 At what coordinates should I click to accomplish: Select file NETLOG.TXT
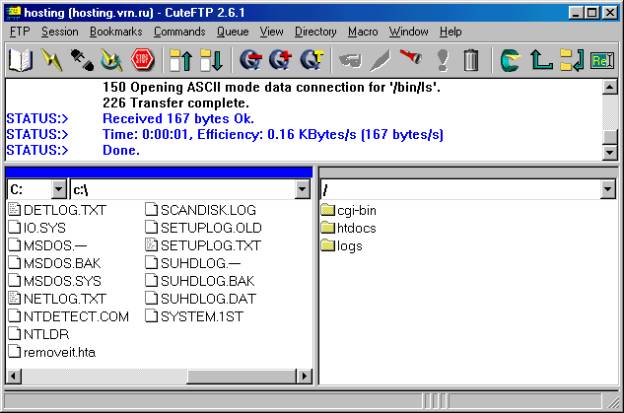[57, 299]
